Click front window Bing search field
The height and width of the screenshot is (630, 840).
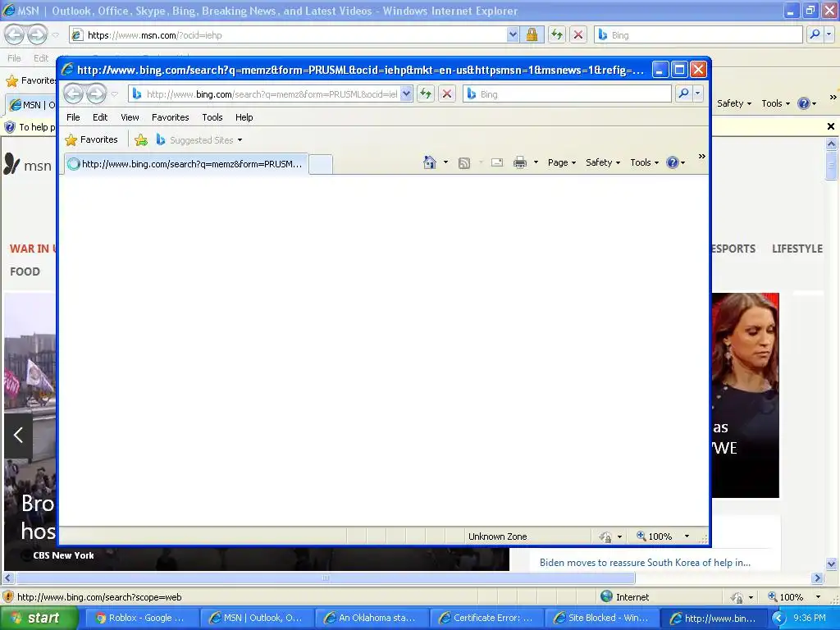point(568,94)
